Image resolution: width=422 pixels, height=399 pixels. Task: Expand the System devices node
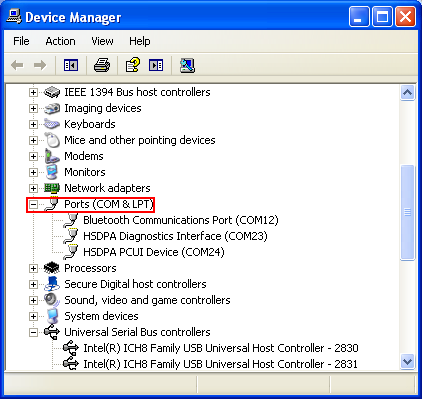(33, 316)
